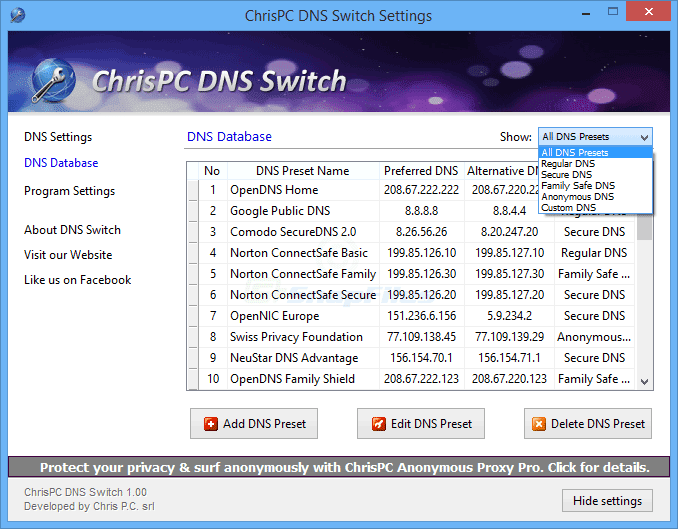Viewport: 678px width, 529px height.
Task: Click the row header of OpenDNS Home
Action: tap(193, 190)
